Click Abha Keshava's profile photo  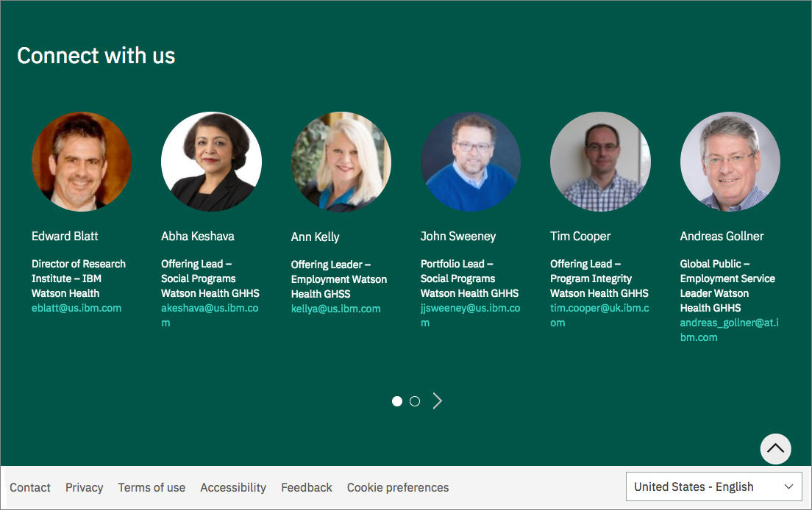pyautogui.click(x=211, y=162)
